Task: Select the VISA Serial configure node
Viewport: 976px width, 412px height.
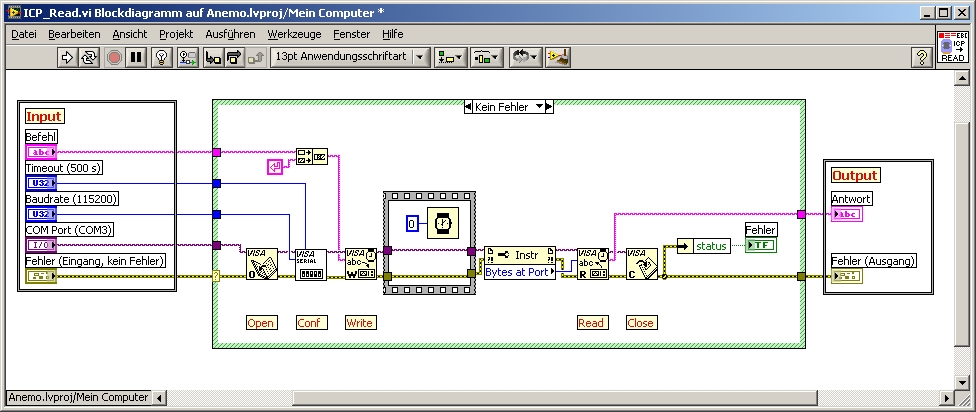Action: click(311, 265)
